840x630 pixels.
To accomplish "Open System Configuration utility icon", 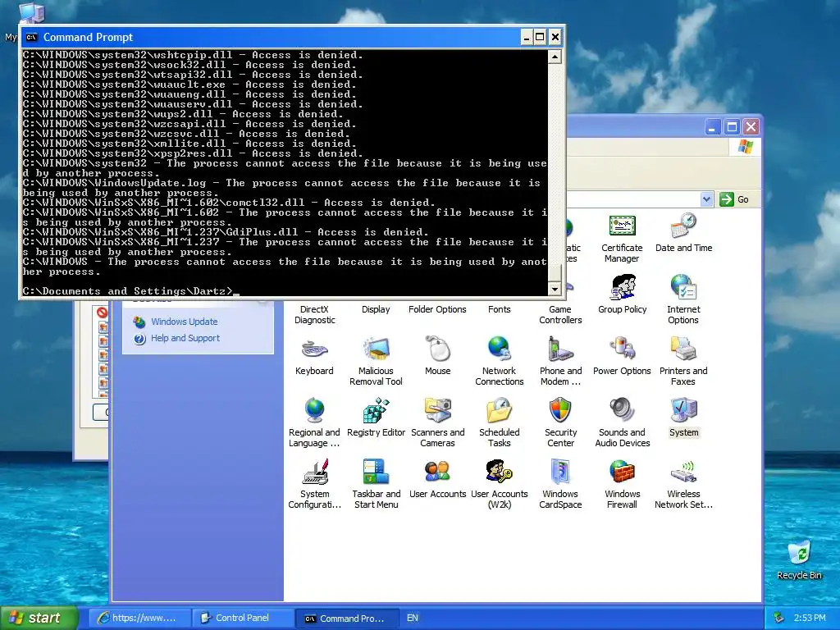I will point(314,472).
